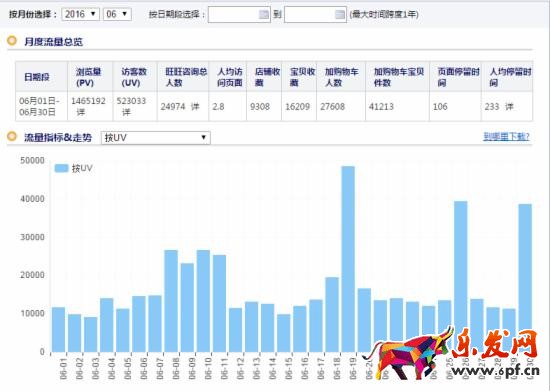The image size is (550, 391).
Task: Click the start date input field
Action: pyautogui.click(x=239, y=14)
